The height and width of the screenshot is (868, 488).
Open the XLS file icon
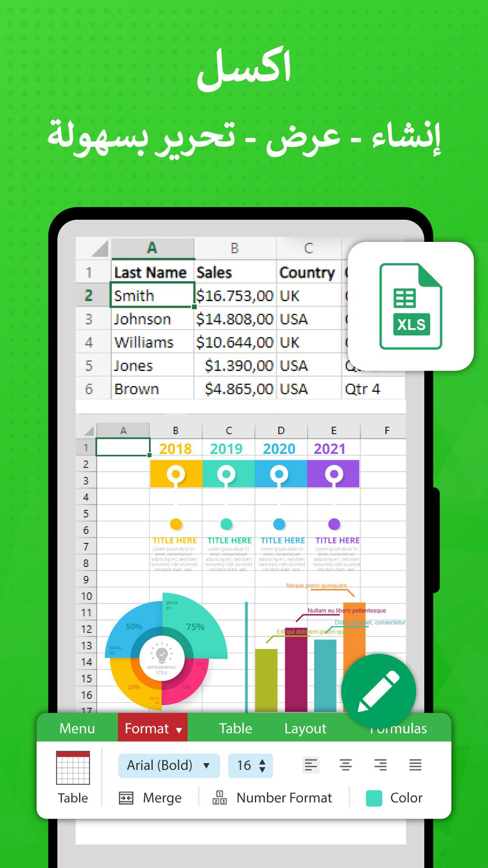(x=411, y=306)
